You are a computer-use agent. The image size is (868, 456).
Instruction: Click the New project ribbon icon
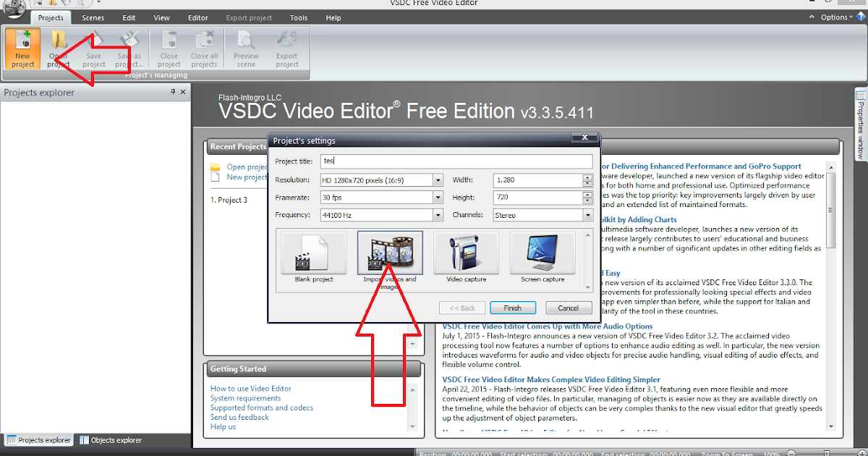tap(22, 48)
